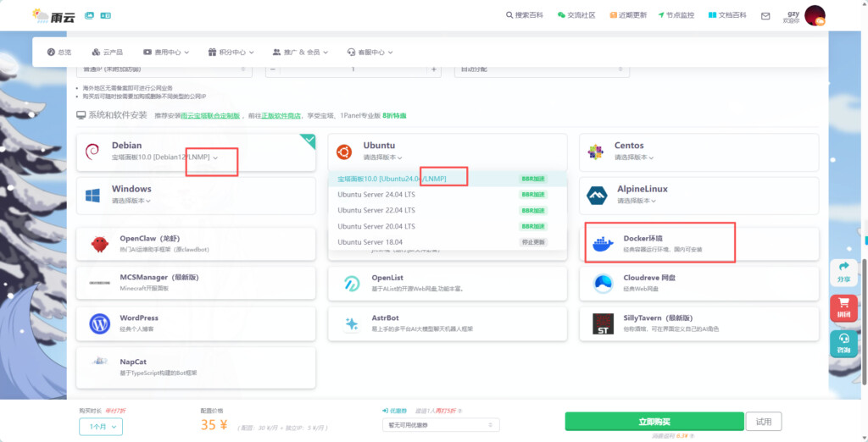Select the Docker环境 app card
868x442 pixels.
point(699,244)
